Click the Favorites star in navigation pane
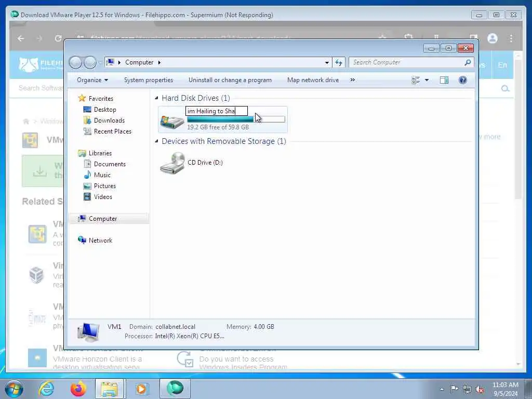 pyautogui.click(x=82, y=98)
